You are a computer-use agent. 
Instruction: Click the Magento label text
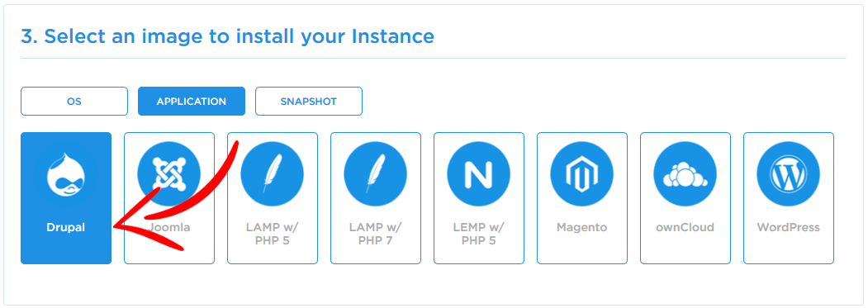coord(581,228)
